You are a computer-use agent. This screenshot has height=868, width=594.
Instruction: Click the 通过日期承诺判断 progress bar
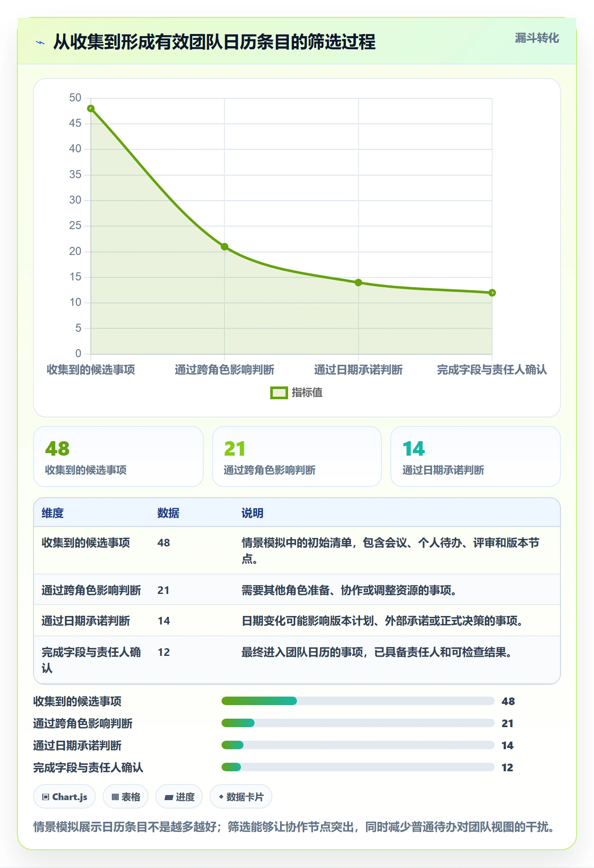[358, 745]
